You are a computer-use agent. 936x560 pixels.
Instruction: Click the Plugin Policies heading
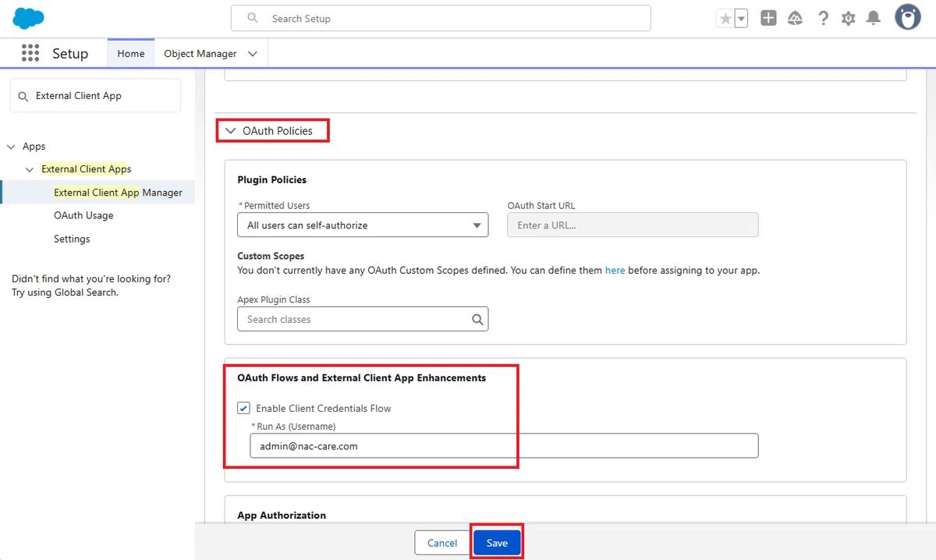271,179
